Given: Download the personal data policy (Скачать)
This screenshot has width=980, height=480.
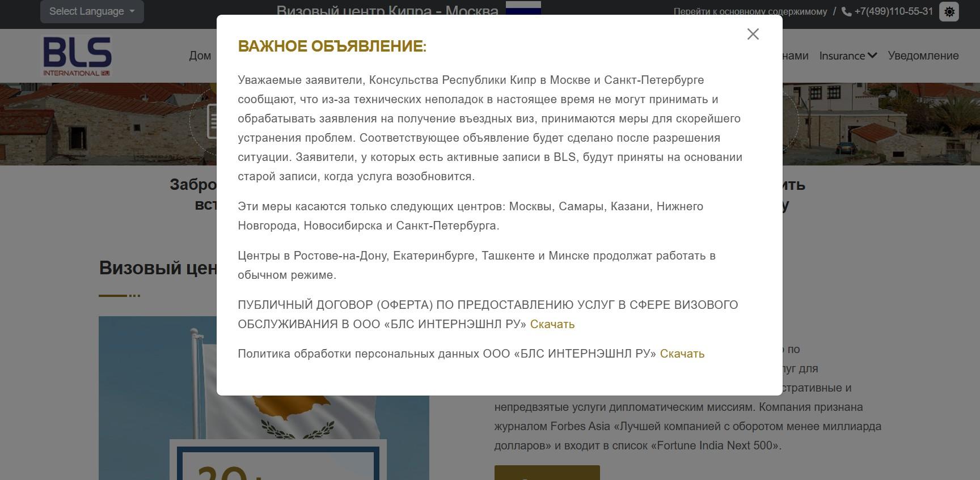Looking at the screenshot, I should point(682,354).
